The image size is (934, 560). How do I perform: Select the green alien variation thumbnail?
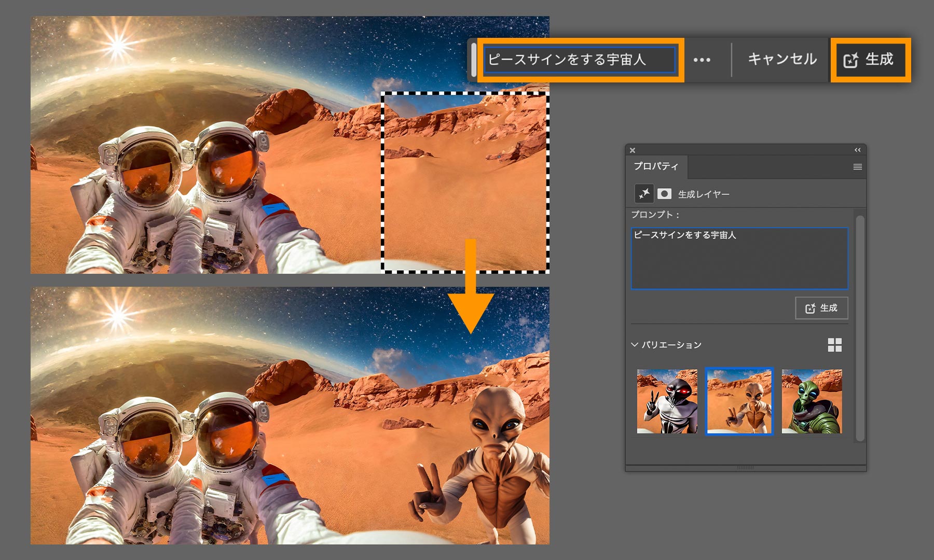click(812, 401)
